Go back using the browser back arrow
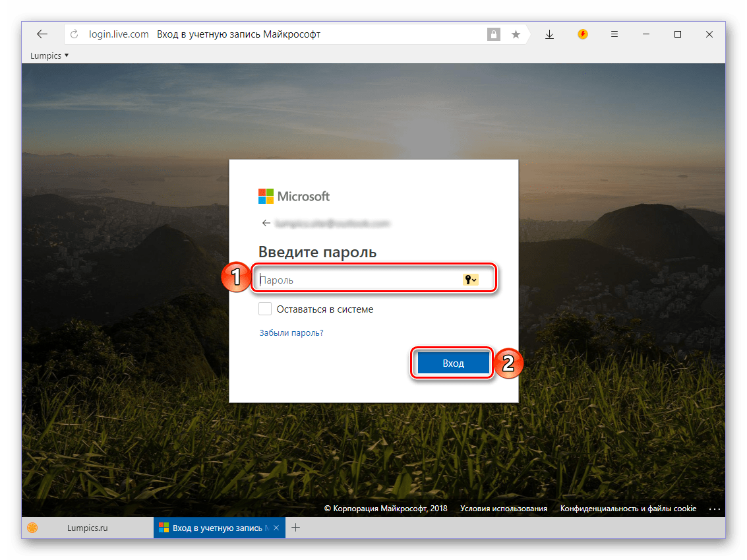The width and height of the screenshot is (747, 560). (42, 34)
